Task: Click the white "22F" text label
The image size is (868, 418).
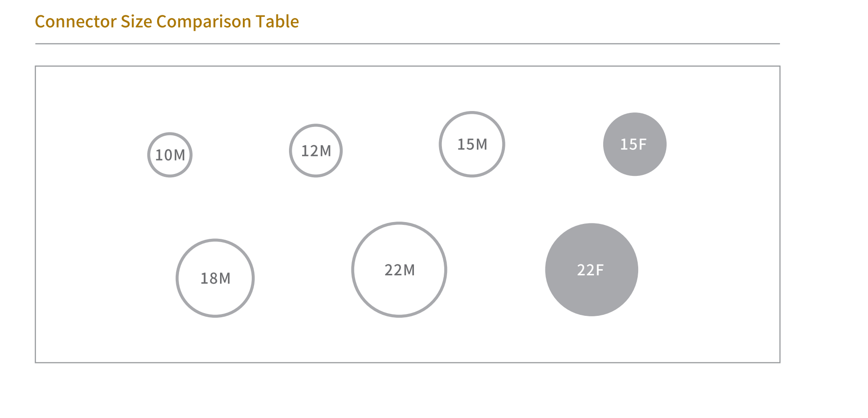Action: (x=590, y=270)
